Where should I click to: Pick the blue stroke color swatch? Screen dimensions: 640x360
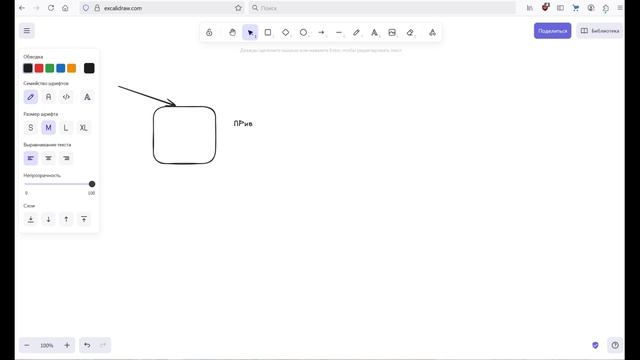(61, 68)
